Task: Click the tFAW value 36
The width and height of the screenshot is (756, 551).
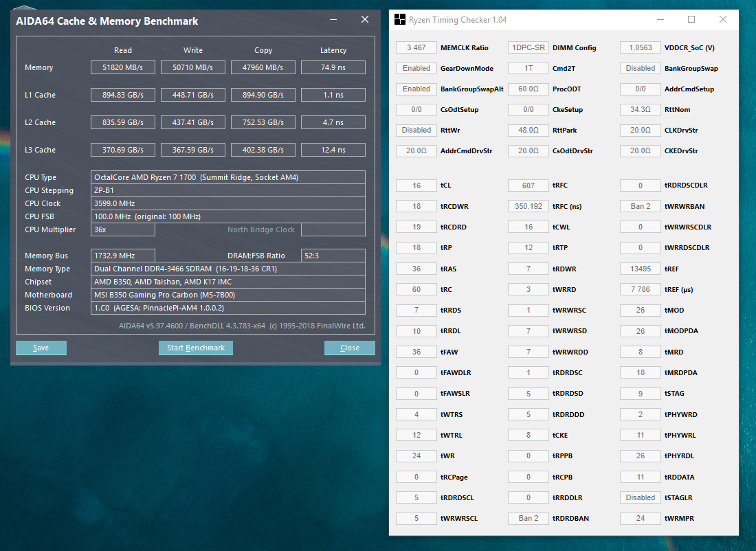Action: (416, 352)
